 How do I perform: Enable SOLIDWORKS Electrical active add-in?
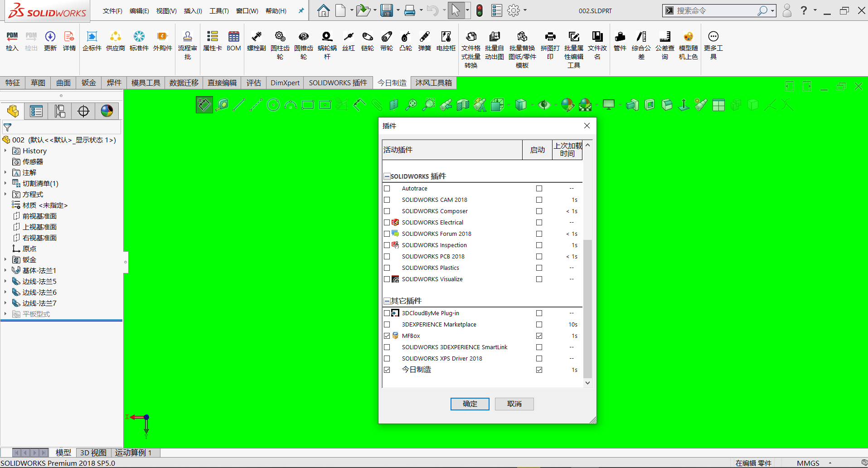click(387, 223)
